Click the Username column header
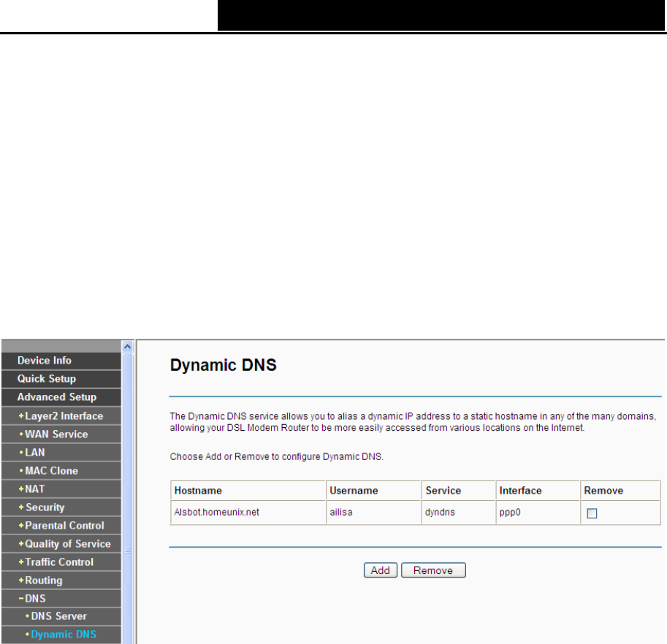667x644 pixels. click(x=373, y=491)
